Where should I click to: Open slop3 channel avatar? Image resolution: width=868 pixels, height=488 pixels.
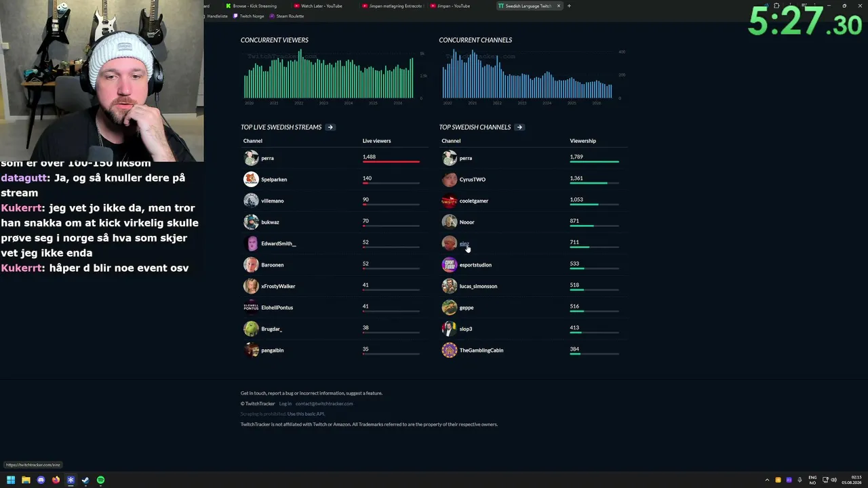tap(449, 329)
